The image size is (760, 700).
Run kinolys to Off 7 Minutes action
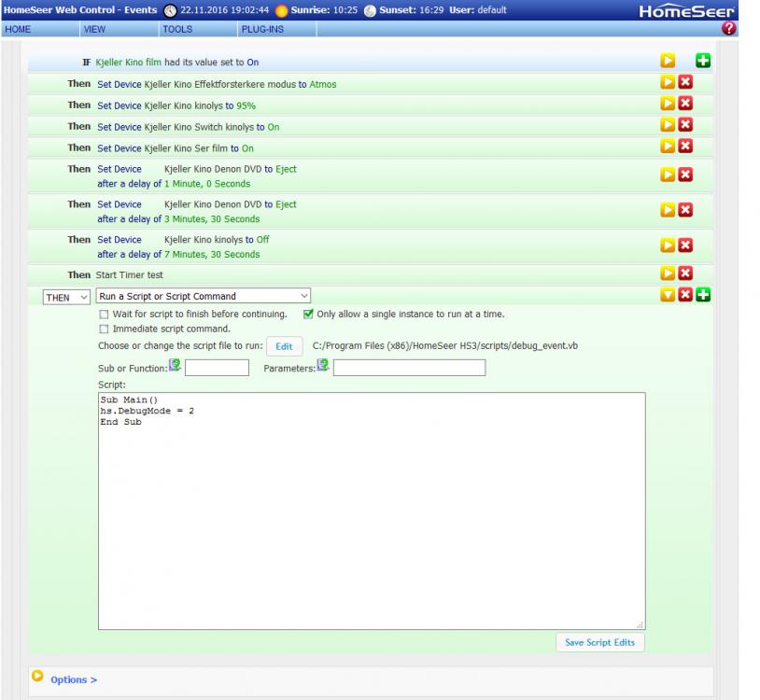pyautogui.click(x=668, y=245)
